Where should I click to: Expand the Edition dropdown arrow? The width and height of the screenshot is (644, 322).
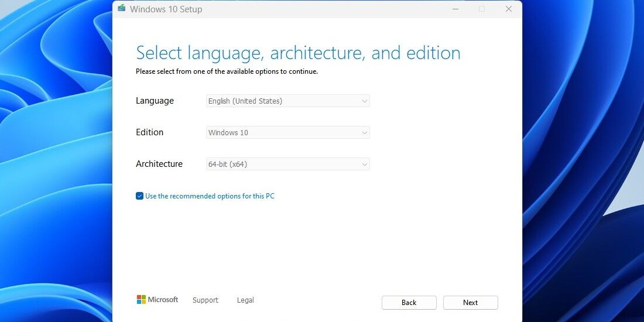(364, 133)
